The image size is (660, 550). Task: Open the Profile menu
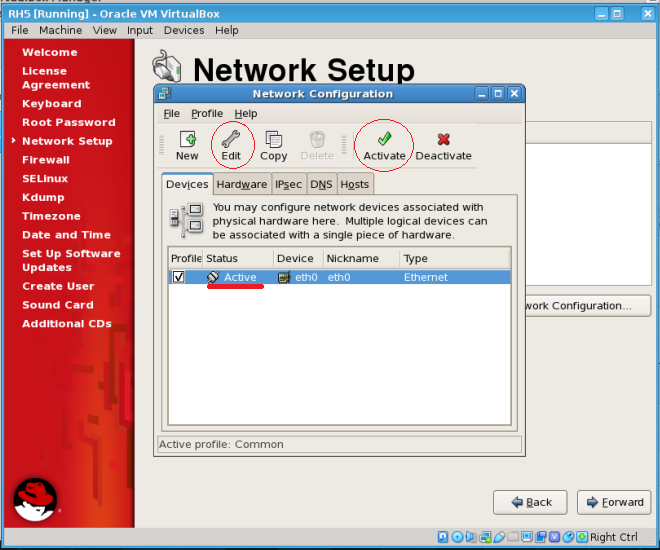click(x=207, y=114)
